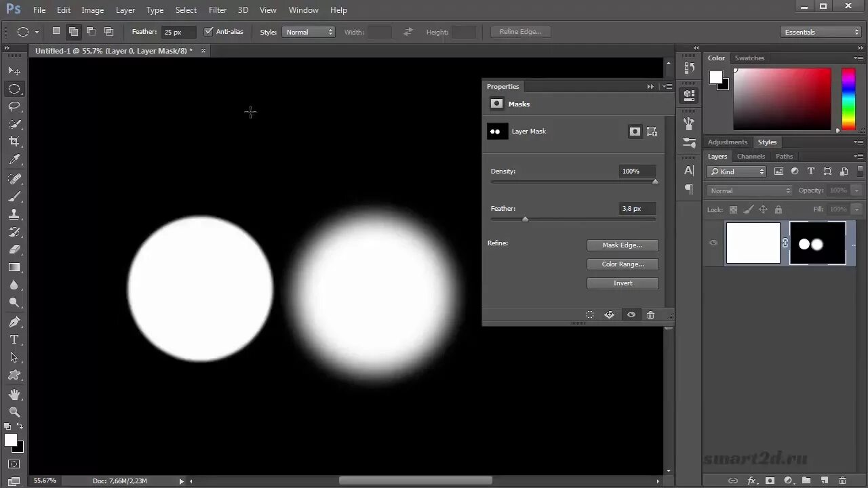
Task: Click the Mask Edge button
Action: [622, 245]
